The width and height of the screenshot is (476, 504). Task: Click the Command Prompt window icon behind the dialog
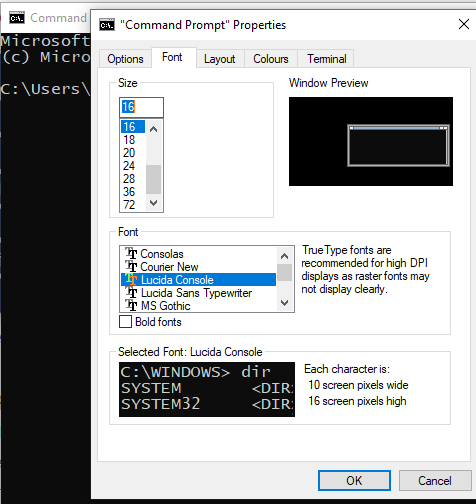click(17, 18)
